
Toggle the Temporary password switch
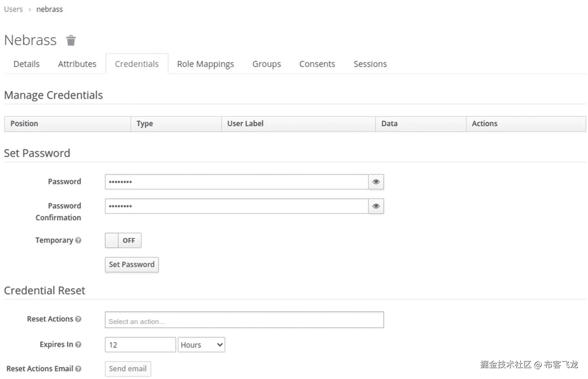pos(123,240)
